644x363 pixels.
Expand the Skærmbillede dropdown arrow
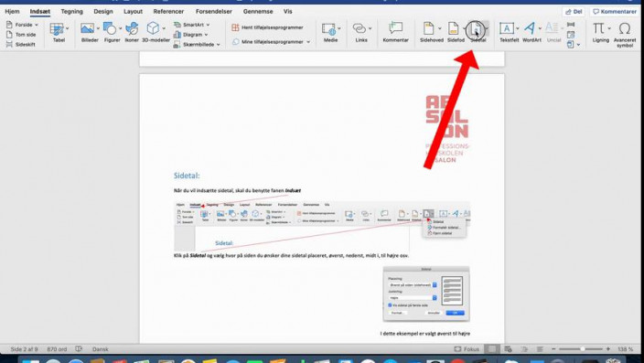(218, 45)
